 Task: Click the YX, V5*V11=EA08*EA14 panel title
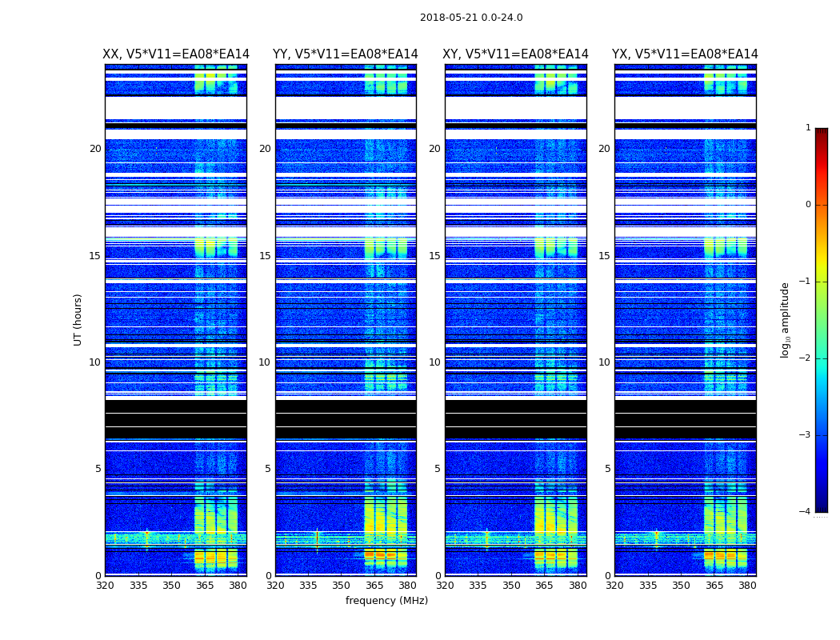click(x=685, y=54)
